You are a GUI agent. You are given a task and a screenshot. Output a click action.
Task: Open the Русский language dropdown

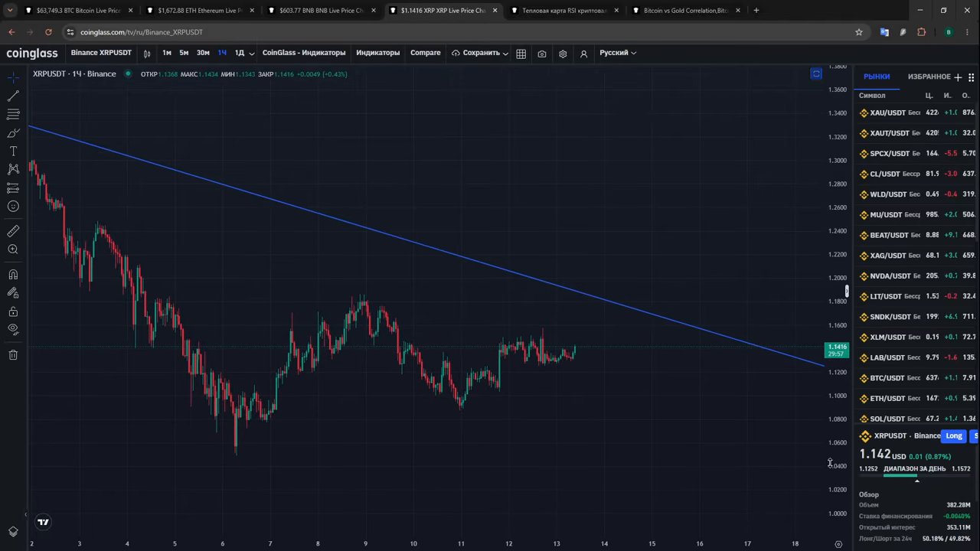coord(617,53)
